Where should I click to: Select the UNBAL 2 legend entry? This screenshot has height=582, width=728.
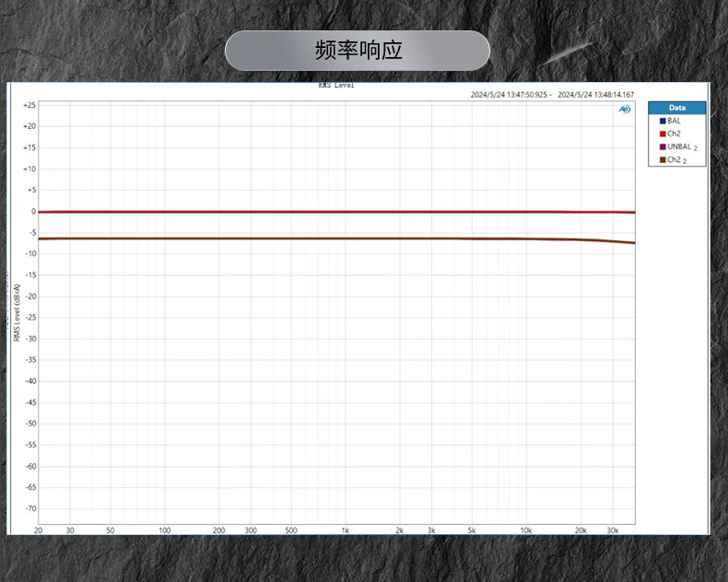coord(681,146)
